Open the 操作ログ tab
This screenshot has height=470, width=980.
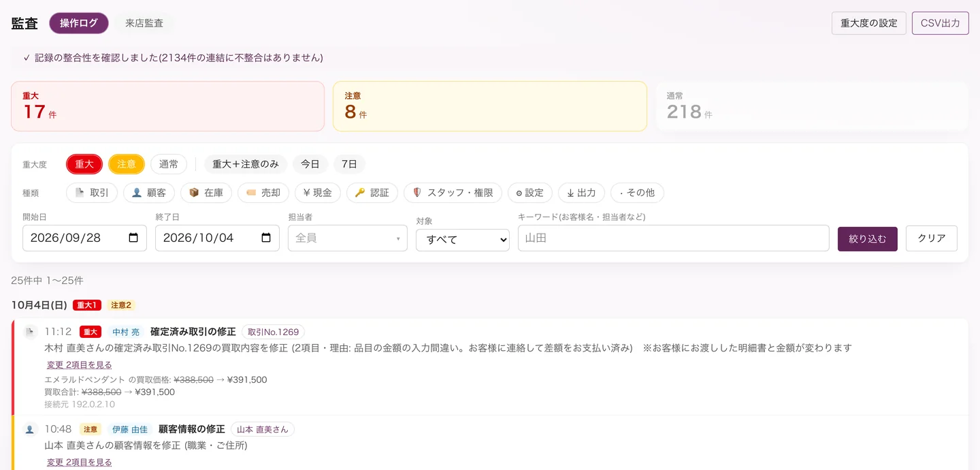point(79,23)
